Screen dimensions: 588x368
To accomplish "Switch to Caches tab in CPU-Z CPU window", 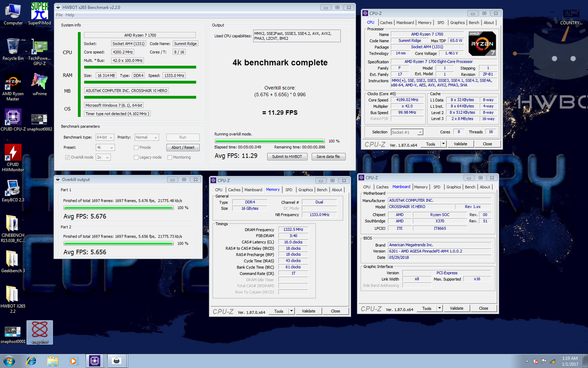I will click(386, 23).
